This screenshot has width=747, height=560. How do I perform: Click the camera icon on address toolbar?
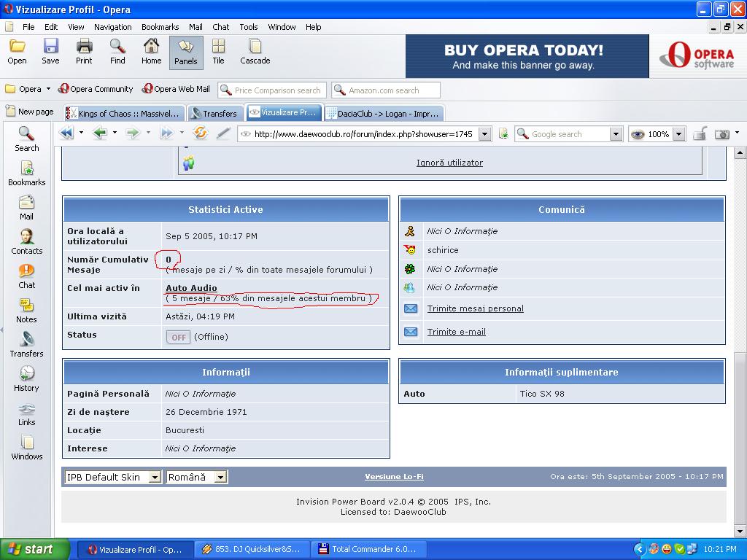point(722,134)
